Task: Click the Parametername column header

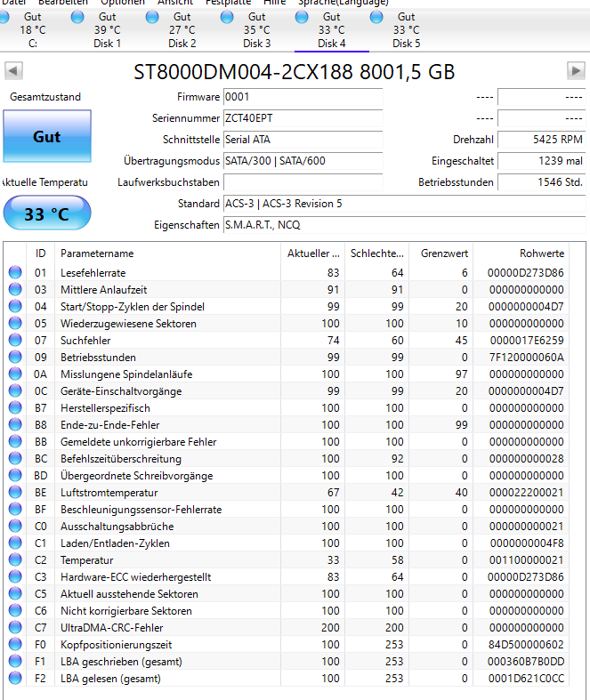Action: 167,253
